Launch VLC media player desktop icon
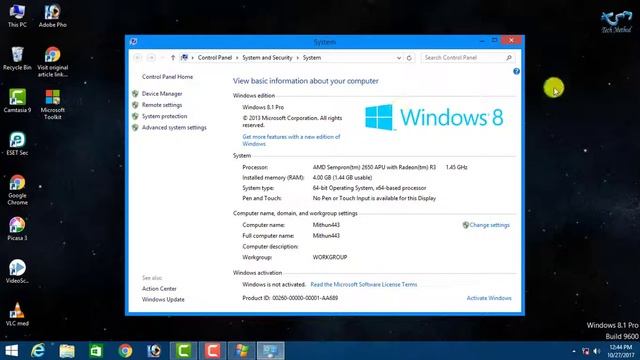The width and height of the screenshot is (640, 360). (17, 314)
